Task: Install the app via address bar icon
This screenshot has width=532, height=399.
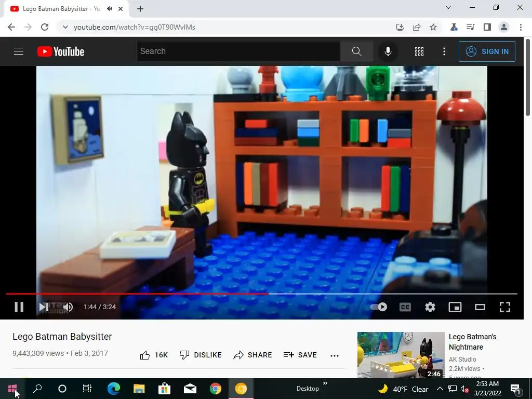Action: (400, 27)
